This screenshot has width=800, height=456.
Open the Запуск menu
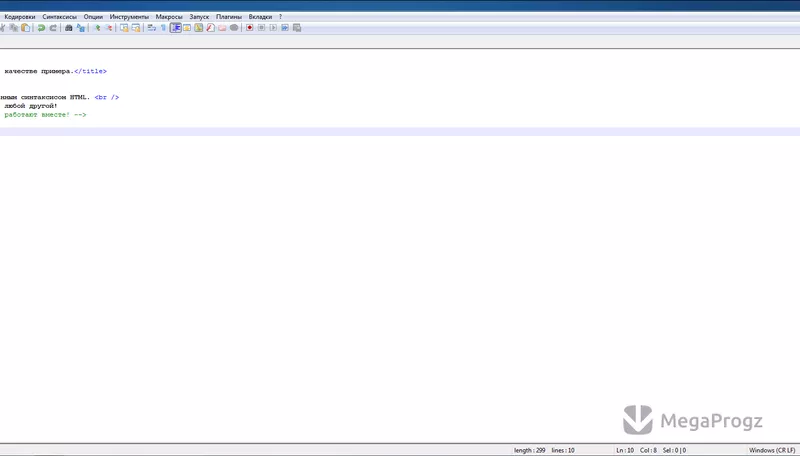[199, 17]
